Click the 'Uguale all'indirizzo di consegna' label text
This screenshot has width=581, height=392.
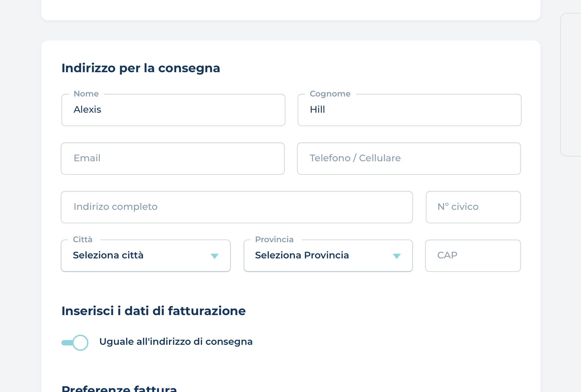(x=176, y=342)
